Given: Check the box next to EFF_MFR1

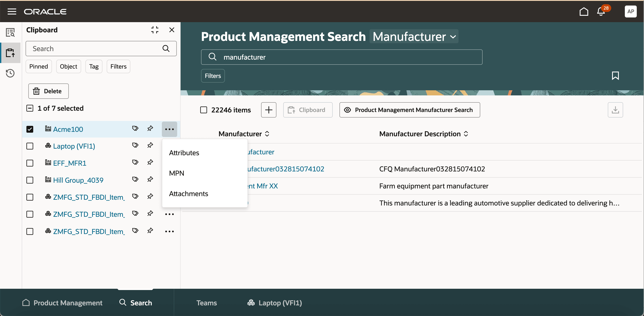Looking at the screenshot, I should pyautogui.click(x=30, y=163).
